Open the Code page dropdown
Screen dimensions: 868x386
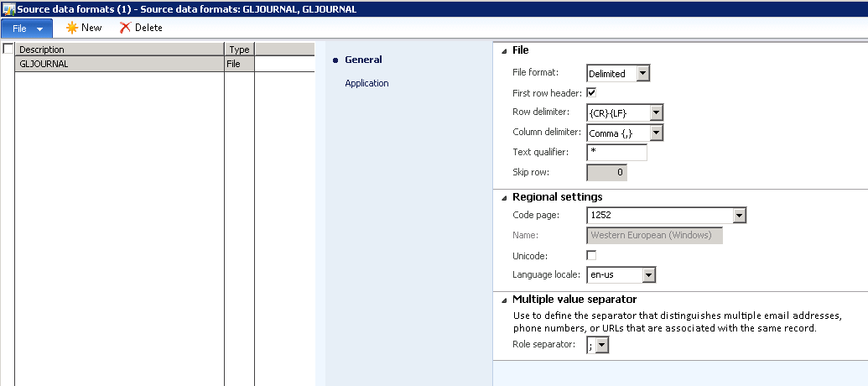pyautogui.click(x=739, y=216)
